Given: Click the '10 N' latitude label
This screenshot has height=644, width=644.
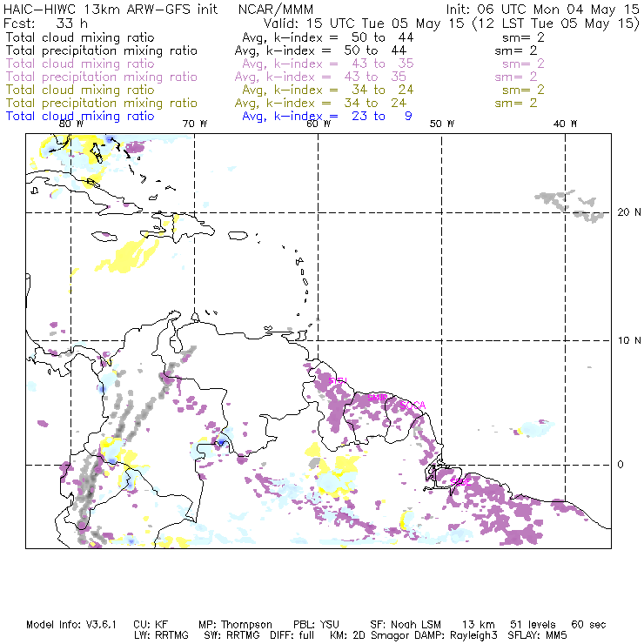Looking at the screenshot, I should (x=629, y=340).
